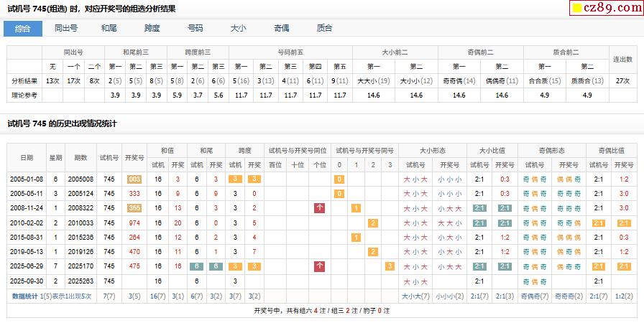This screenshot has width=644, height=323.
Task: Switch to the 跨度 tab
Action: pos(152,28)
